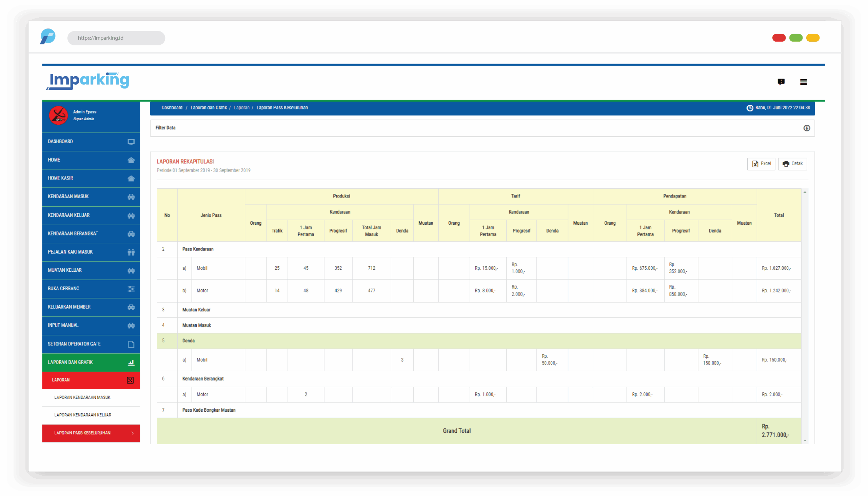Click the table scrollbar down arrow

click(805, 440)
